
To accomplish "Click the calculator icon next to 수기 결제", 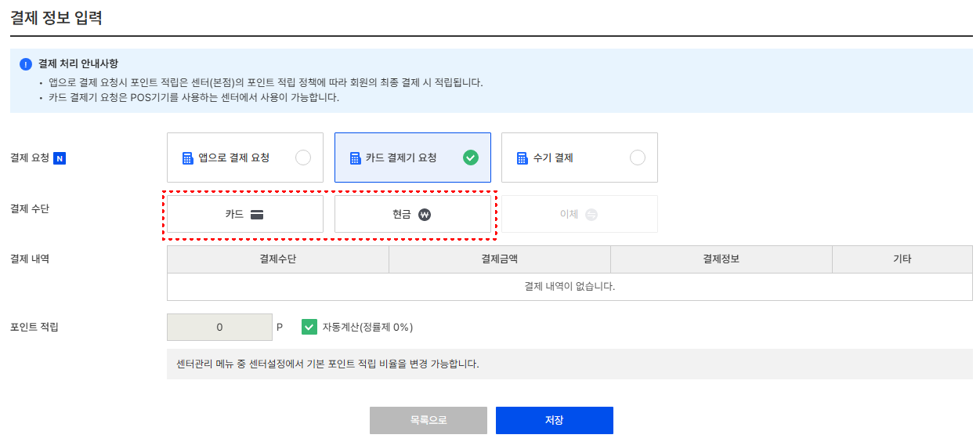I will coord(523,158).
